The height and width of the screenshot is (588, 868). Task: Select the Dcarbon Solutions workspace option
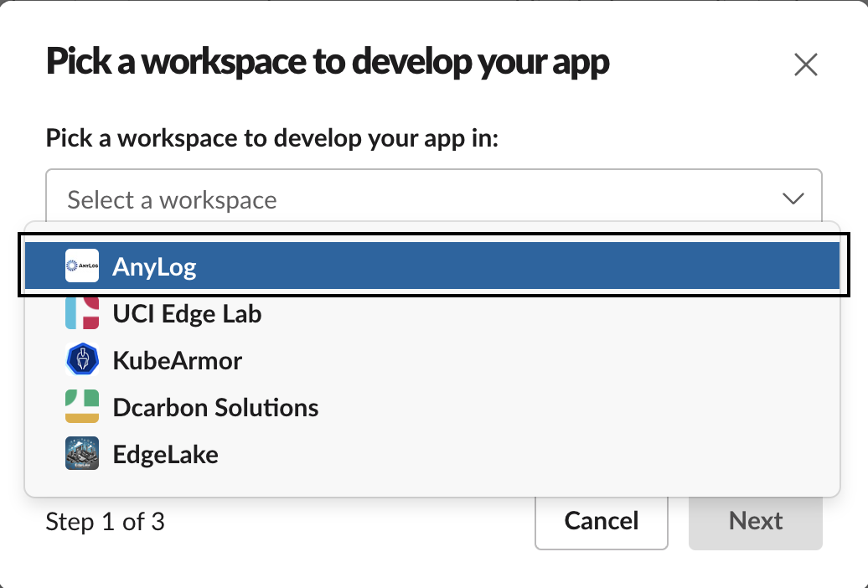pyautogui.click(x=432, y=407)
